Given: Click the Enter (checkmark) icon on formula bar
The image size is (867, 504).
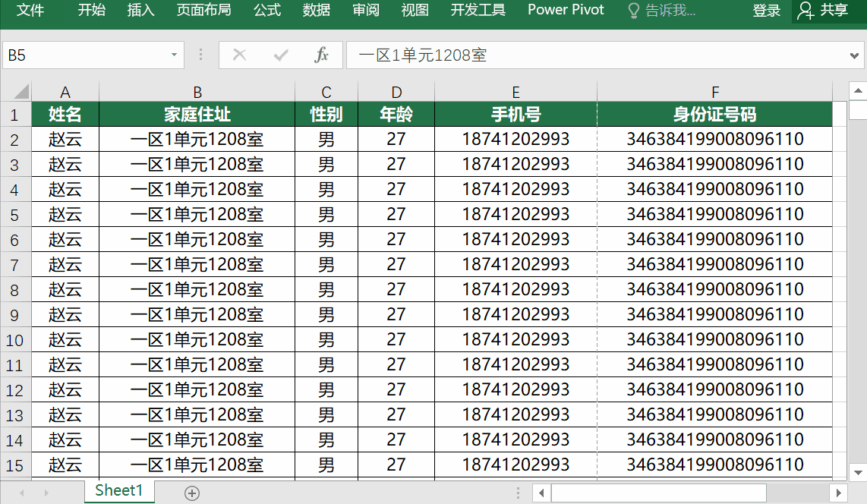Looking at the screenshot, I should point(280,55).
